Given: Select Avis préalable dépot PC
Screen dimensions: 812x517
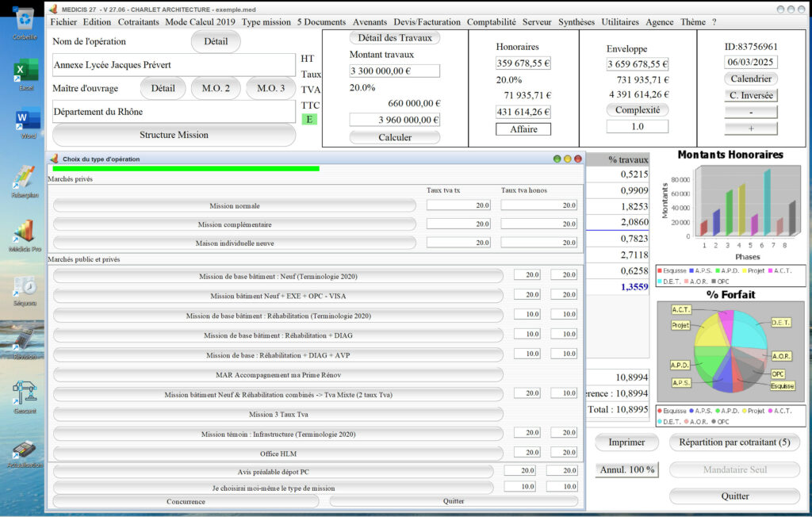Looking at the screenshot, I should pyautogui.click(x=274, y=472).
